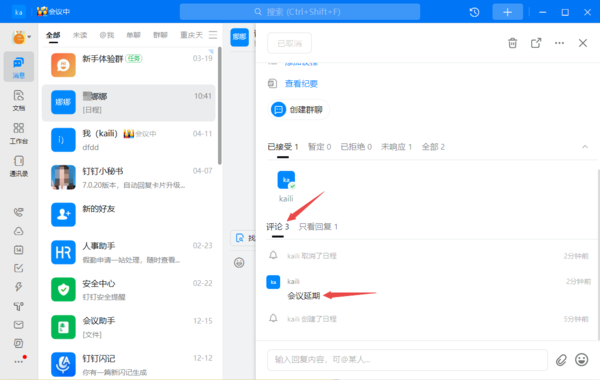
Task: Select the 评论 3 comments tab
Action: tap(277, 227)
